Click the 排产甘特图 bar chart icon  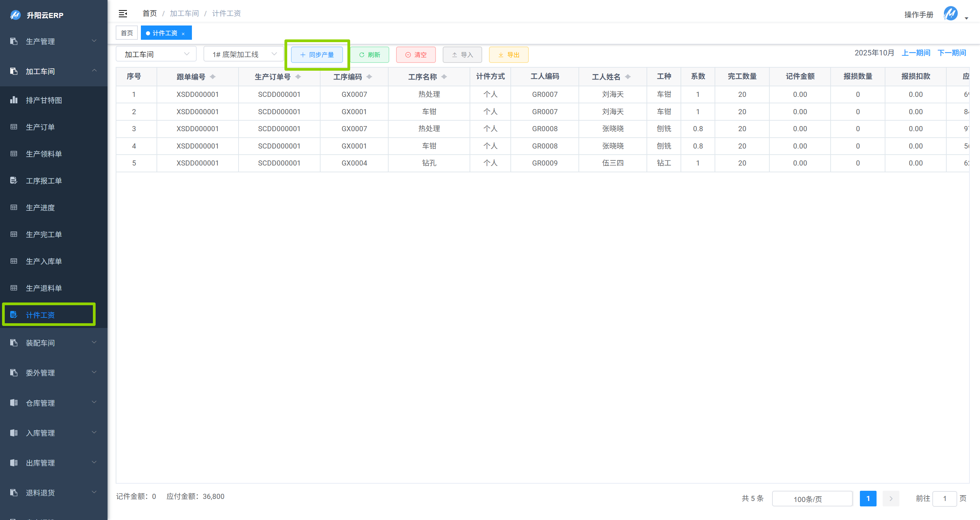[14, 100]
